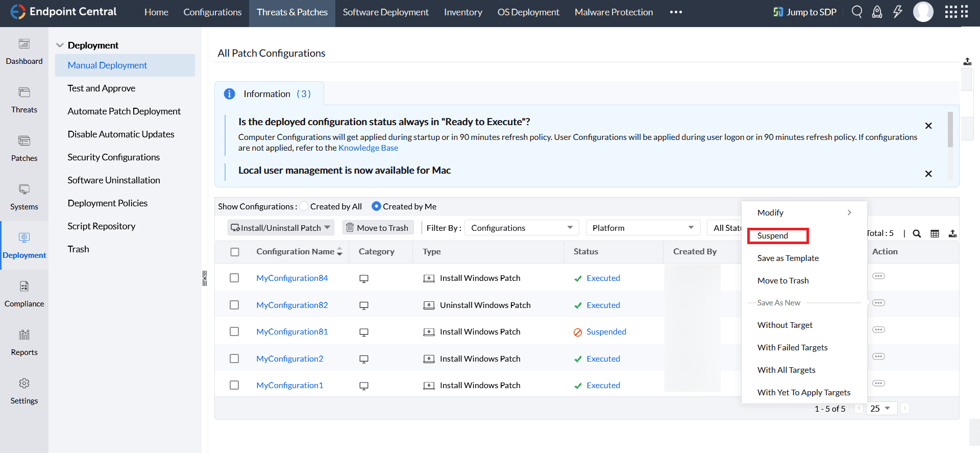Select Save as Template menu option
This screenshot has height=453, width=980.
click(788, 258)
